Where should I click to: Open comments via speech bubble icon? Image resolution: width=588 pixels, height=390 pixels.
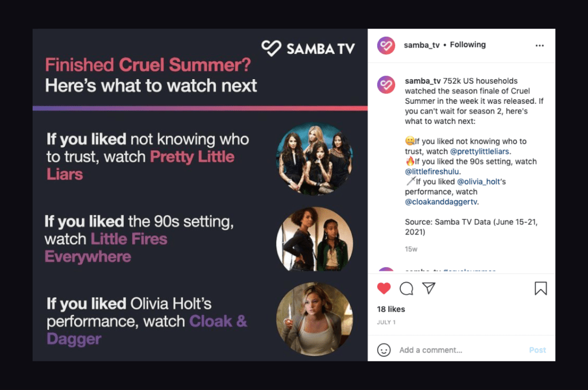pos(406,288)
